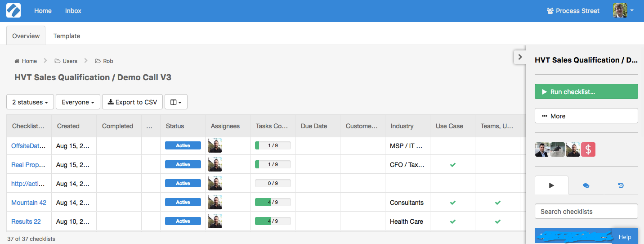Screen dimensions: 644x244
Task: Click Use Case checkmark in Real Prop row
Action: pyautogui.click(x=453, y=165)
